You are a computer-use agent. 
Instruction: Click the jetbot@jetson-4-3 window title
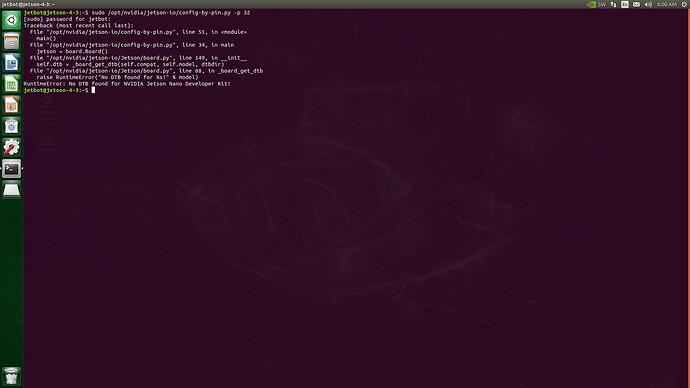28,4
